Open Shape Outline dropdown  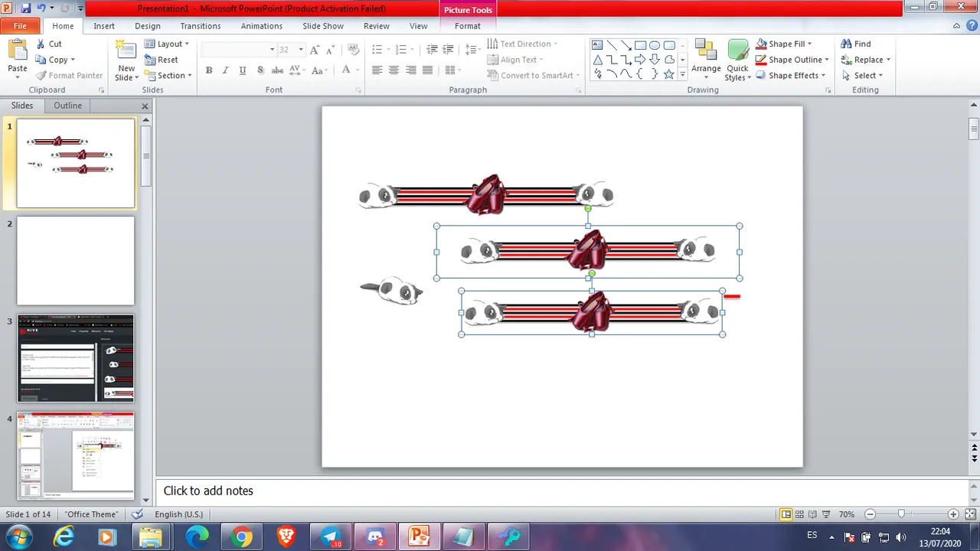click(x=792, y=60)
